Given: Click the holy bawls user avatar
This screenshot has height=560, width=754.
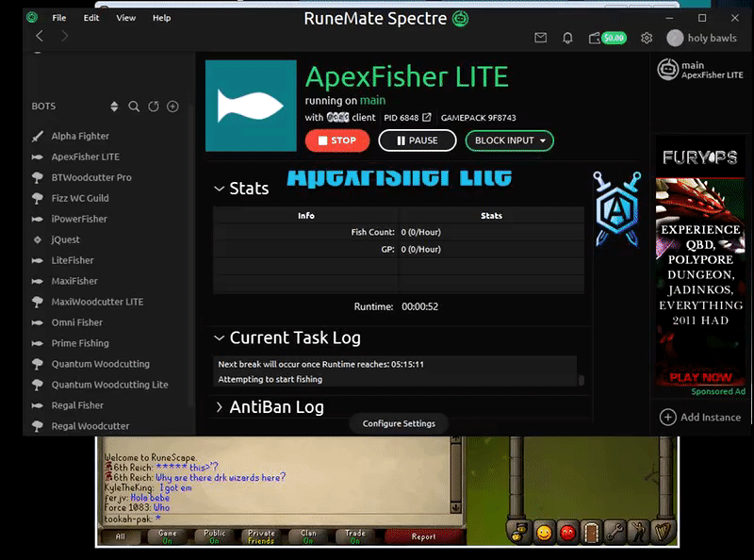Looking at the screenshot, I should tap(675, 38).
